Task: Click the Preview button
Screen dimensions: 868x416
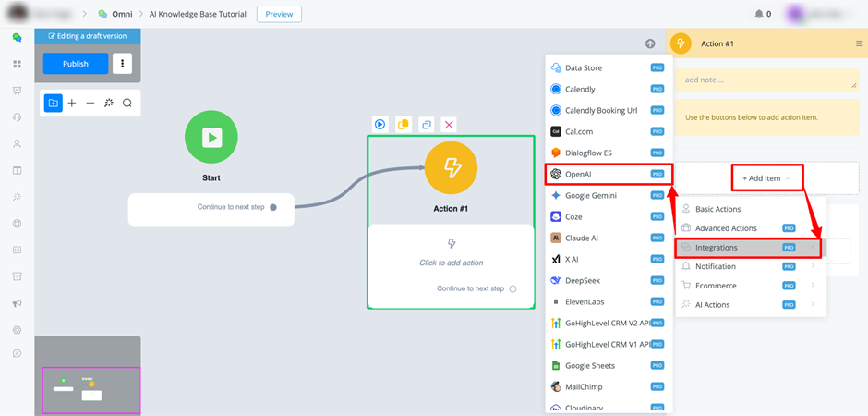Action: tap(279, 15)
